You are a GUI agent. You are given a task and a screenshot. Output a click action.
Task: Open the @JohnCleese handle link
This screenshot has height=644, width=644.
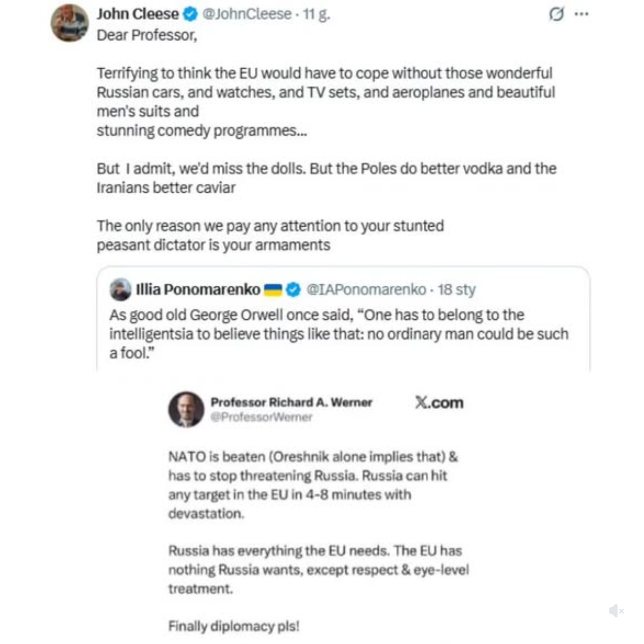pyautogui.click(x=247, y=14)
